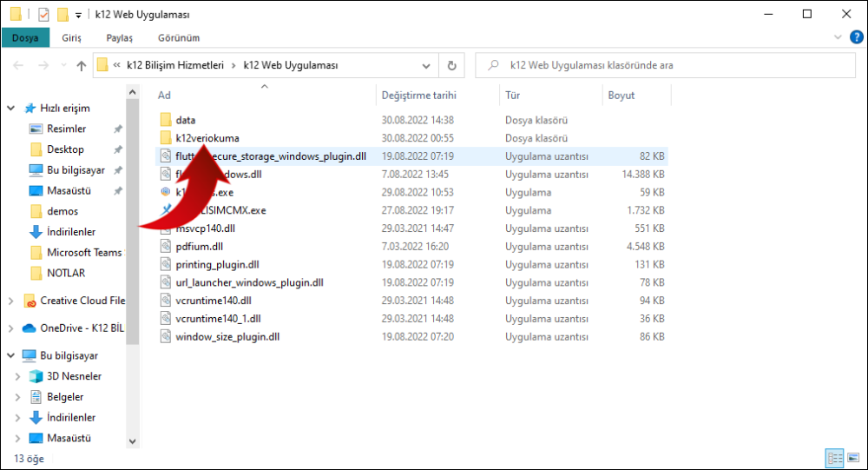Go up one folder level arrow
The height and width of the screenshot is (470, 868).
[x=82, y=65]
